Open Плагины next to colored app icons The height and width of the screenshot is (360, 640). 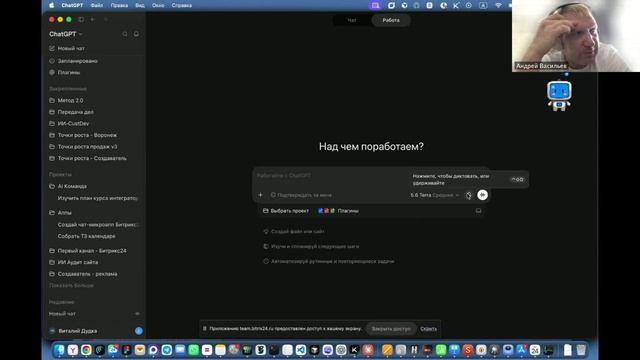point(338,211)
